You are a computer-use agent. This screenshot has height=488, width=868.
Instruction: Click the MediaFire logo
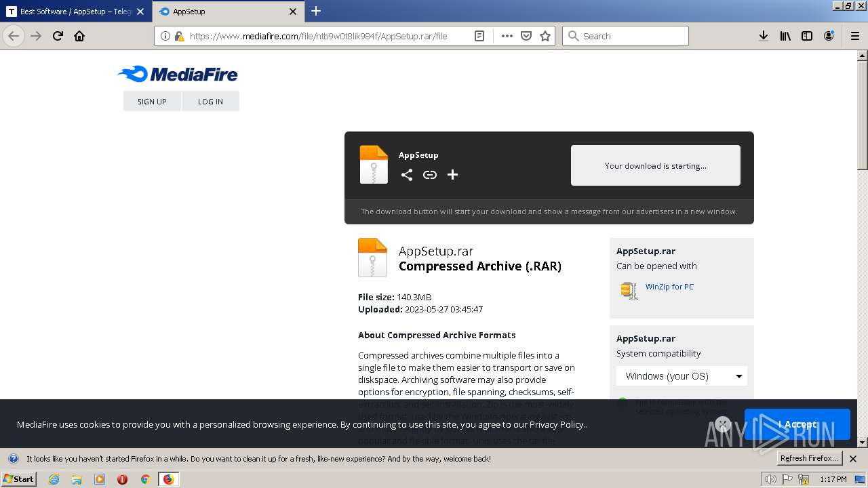click(178, 74)
